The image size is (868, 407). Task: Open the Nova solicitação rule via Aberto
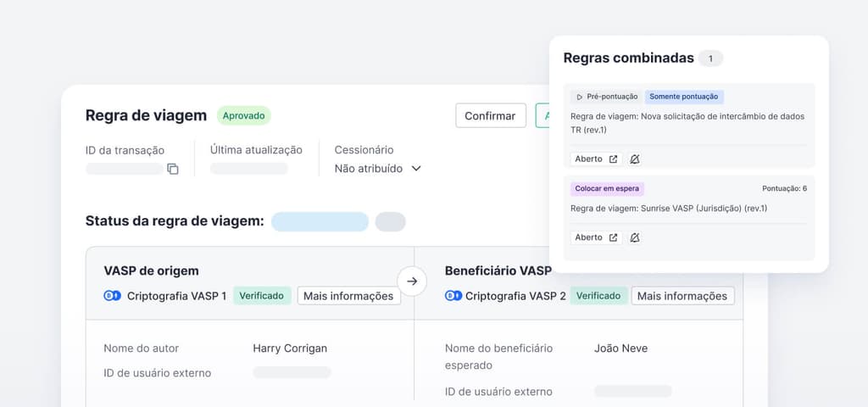596,159
